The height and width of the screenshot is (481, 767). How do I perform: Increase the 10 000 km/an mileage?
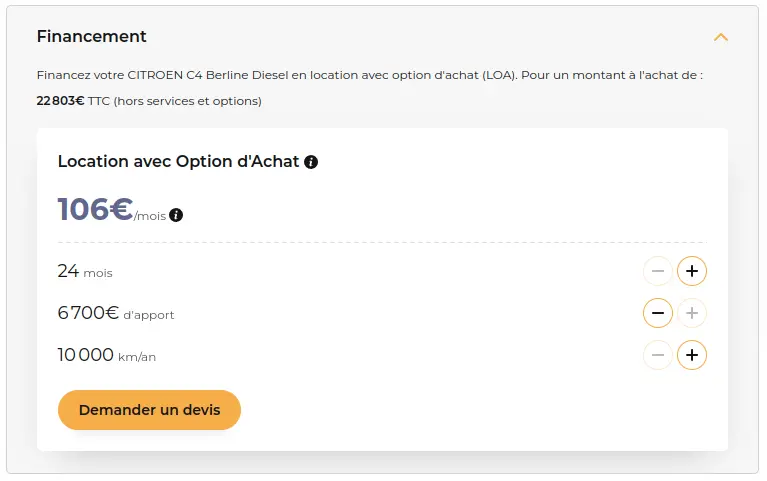692,355
